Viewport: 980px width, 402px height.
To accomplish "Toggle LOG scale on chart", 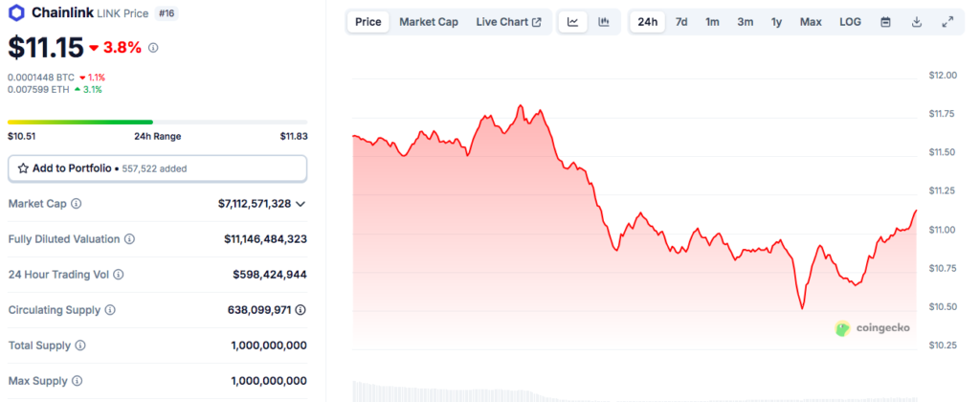I will pos(850,22).
